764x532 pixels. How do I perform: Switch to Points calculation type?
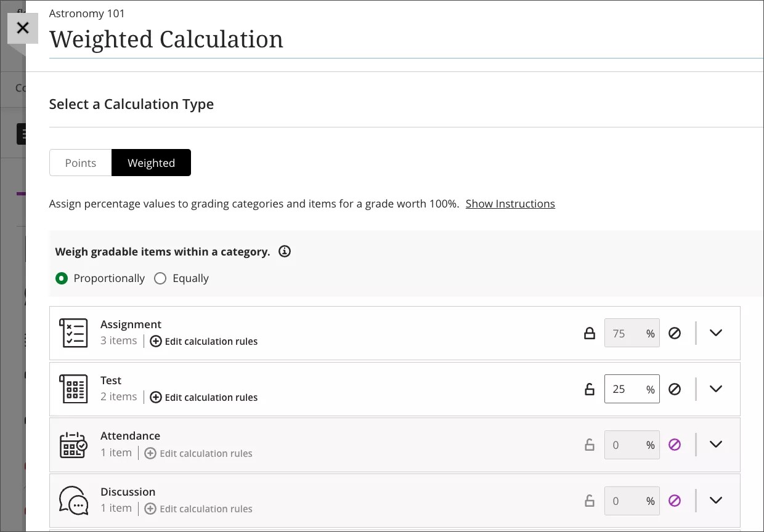[x=81, y=163]
